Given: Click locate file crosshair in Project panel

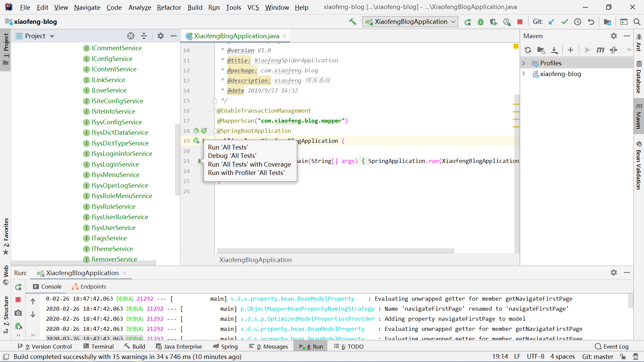Looking at the screenshot, I should (131, 36).
